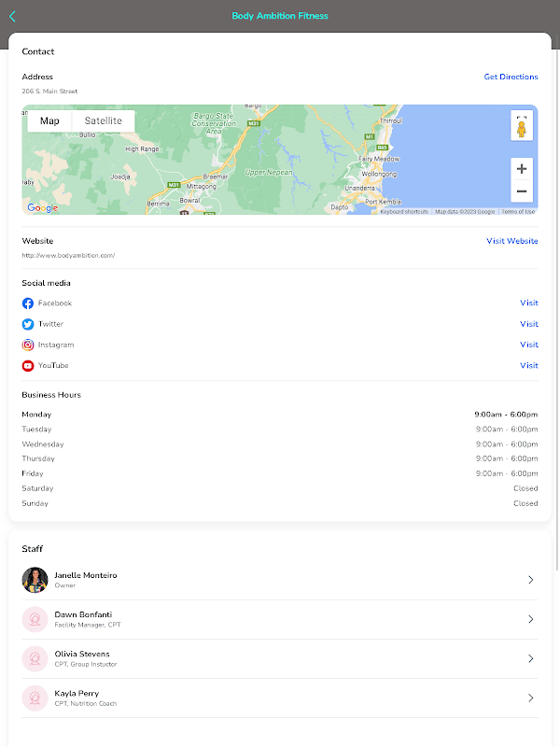
Task: Click the Instagram label text
Action: tap(56, 345)
